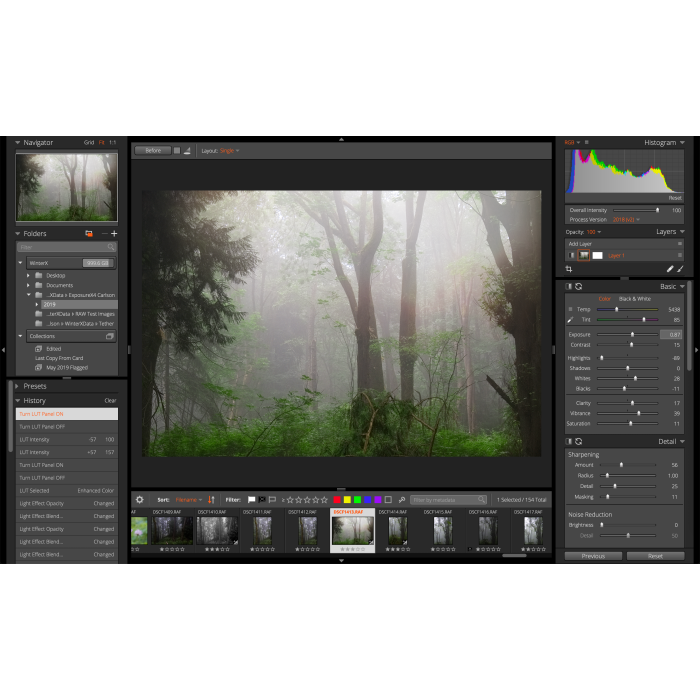The height and width of the screenshot is (700, 700).
Task: Filter by red color label
Action: coord(337,500)
